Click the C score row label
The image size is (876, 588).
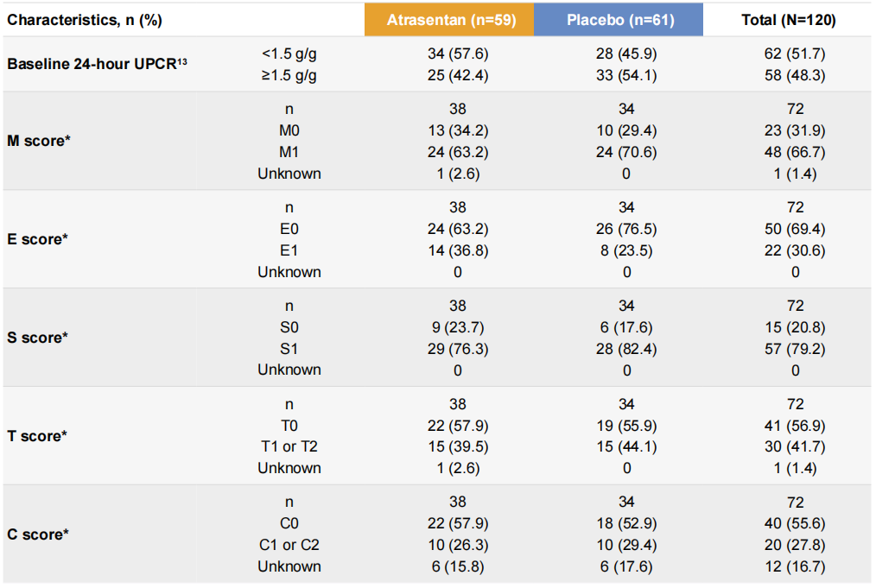38,534
